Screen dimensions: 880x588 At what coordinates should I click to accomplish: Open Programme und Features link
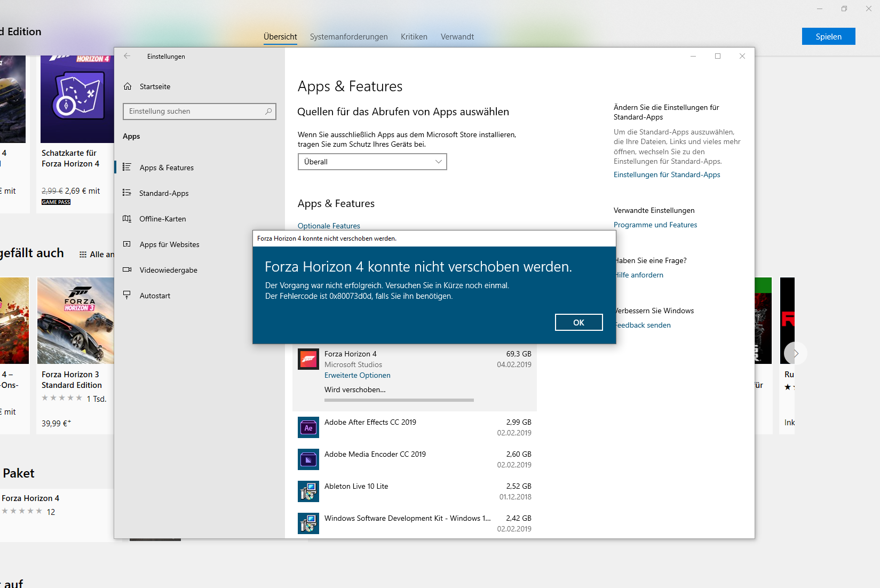pos(655,225)
